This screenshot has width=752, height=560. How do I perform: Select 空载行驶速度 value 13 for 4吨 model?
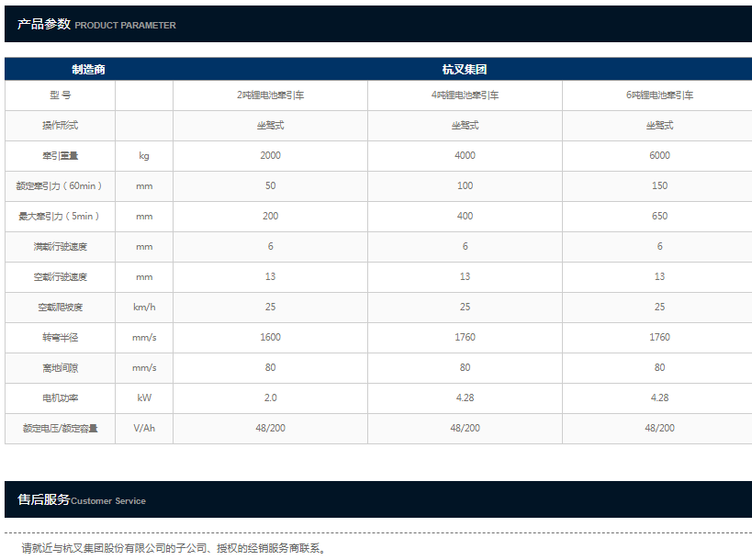pyautogui.click(x=466, y=276)
